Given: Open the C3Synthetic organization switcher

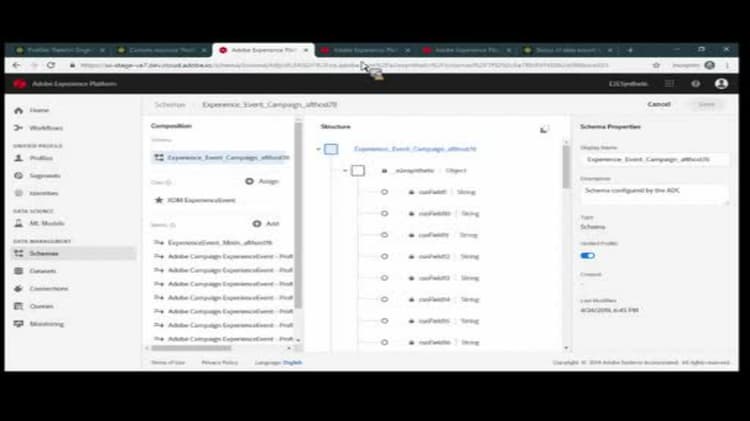Looking at the screenshot, I should tap(628, 84).
